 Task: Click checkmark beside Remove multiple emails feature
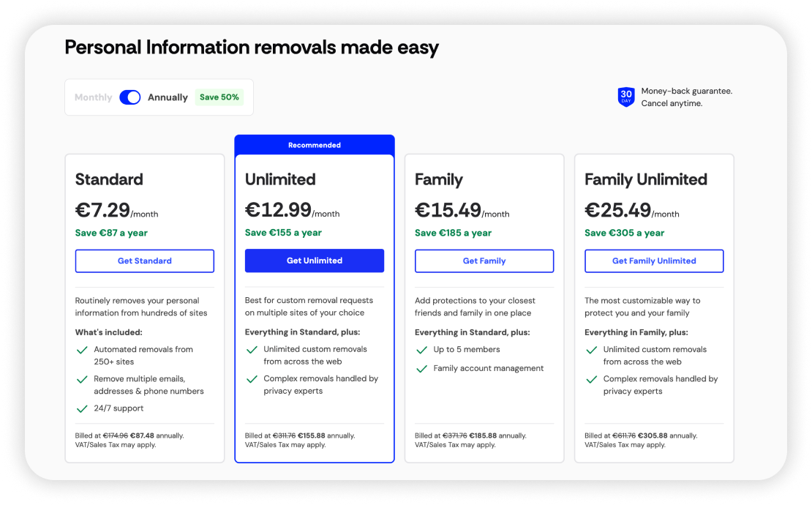82,380
